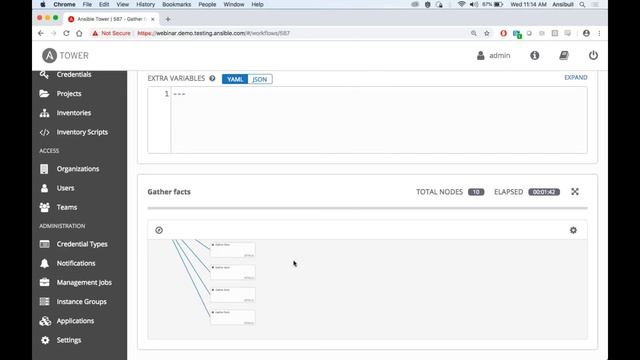The width and height of the screenshot is (640, 360).
Task: Open Inventories in the sidebar
Action: click(x=73, y=113)
